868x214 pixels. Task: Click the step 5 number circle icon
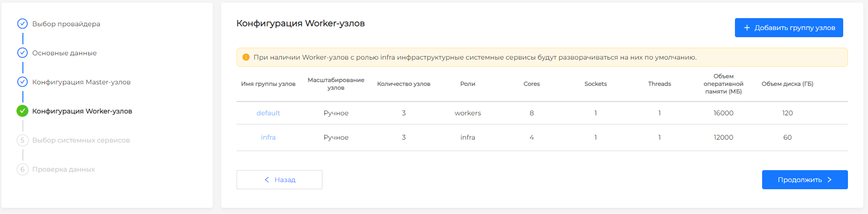pyautogui.click(x=22, y=140)
